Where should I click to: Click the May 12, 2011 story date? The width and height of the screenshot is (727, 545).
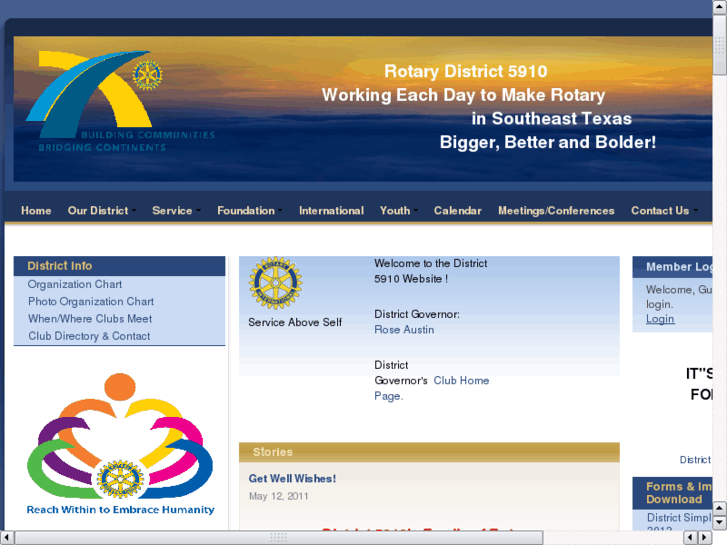pyautogui.click(x=279, y=496)
